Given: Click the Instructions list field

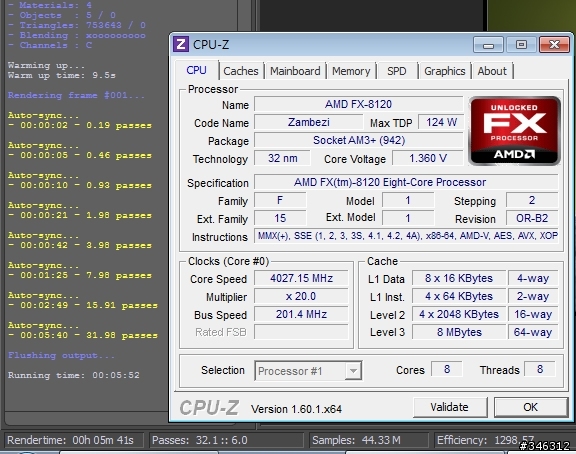Looking at the screenshot, I should tap(406, 236).
